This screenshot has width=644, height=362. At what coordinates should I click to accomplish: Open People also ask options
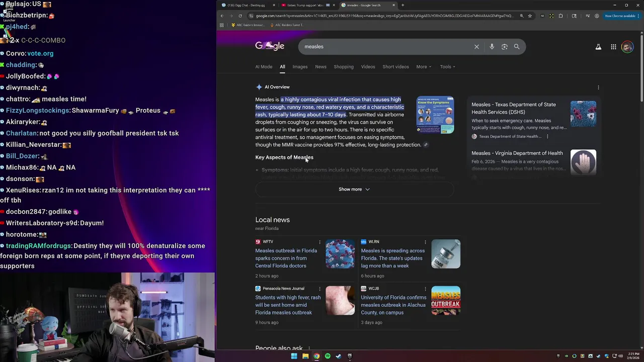(x=309, y=348)
